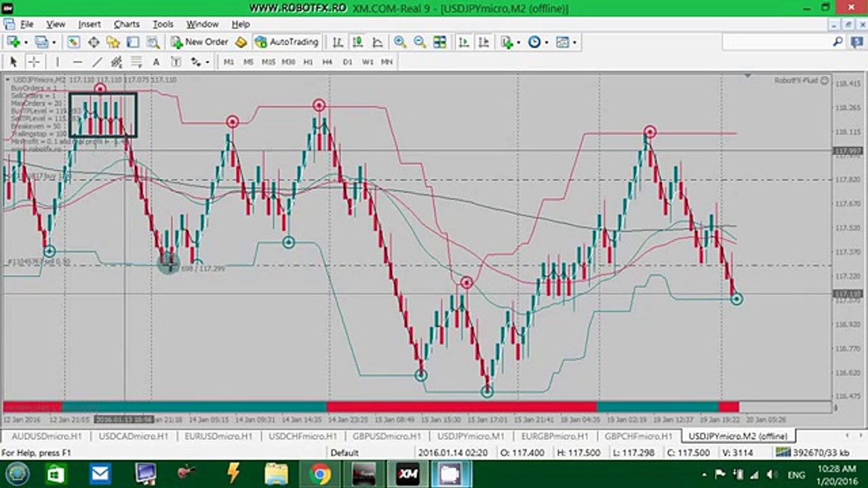
Task: Switch to the EURUSDmicro,H1 chart tab
Action: 218,436
